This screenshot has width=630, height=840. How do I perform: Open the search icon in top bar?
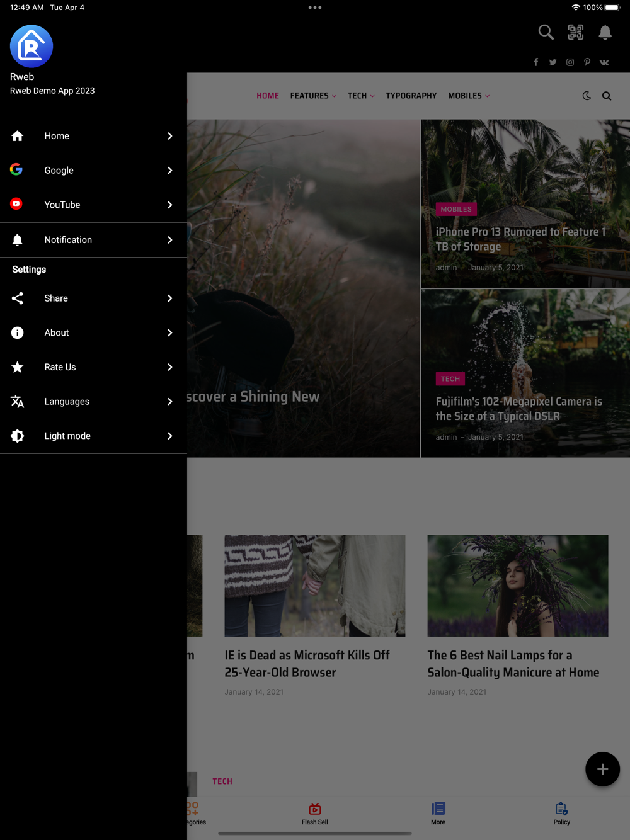(x=546, y=32)
